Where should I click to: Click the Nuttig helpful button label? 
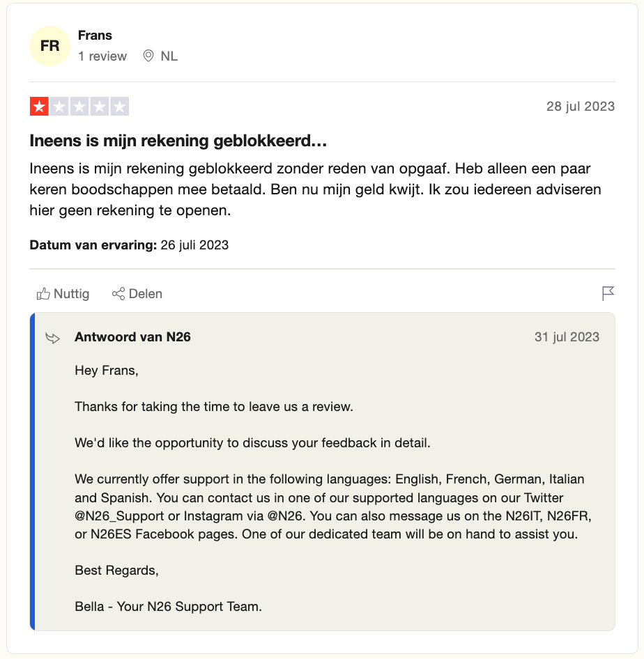(x=72, y=294)
